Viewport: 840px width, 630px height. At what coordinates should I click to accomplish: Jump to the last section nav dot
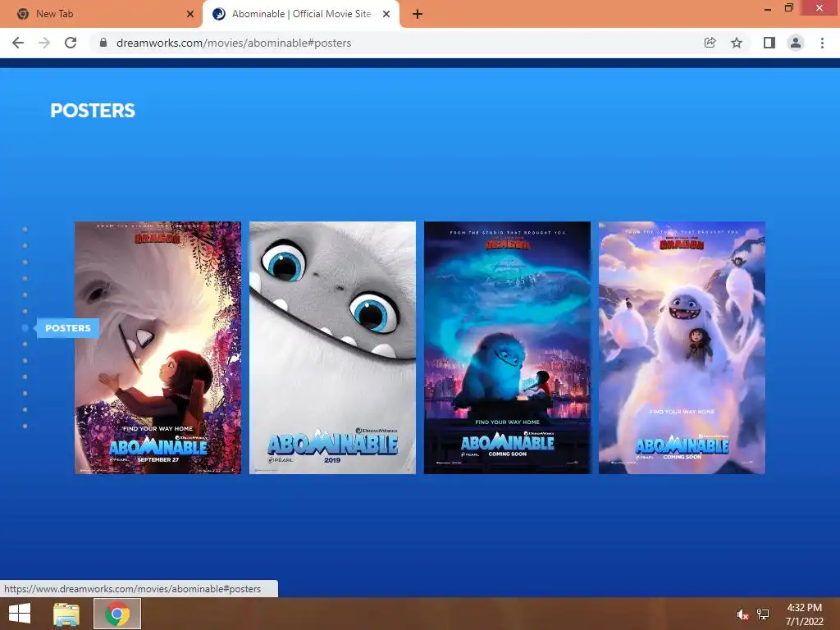pos(25,427)
